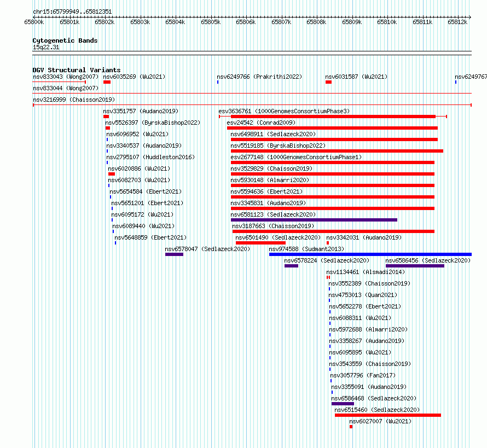Open the nsv5654584 (Ebert2021) label
487x448 pixels.
point(146,191)
